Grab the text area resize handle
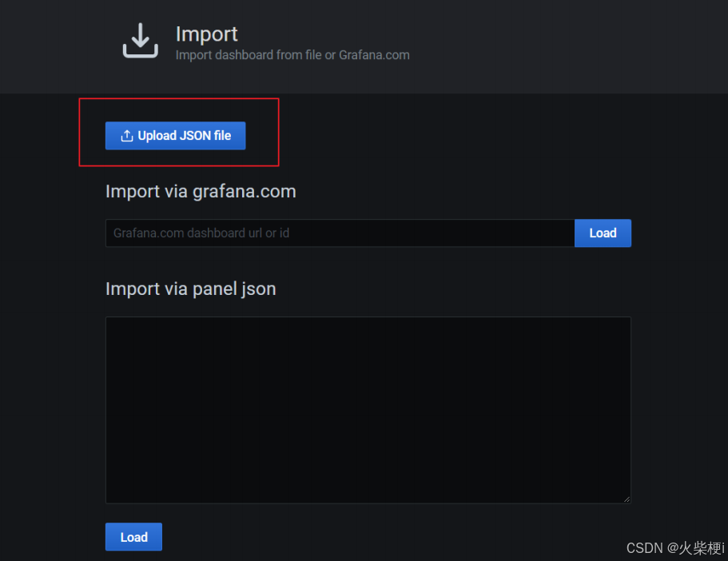728x561 pixels. (627, 499)
